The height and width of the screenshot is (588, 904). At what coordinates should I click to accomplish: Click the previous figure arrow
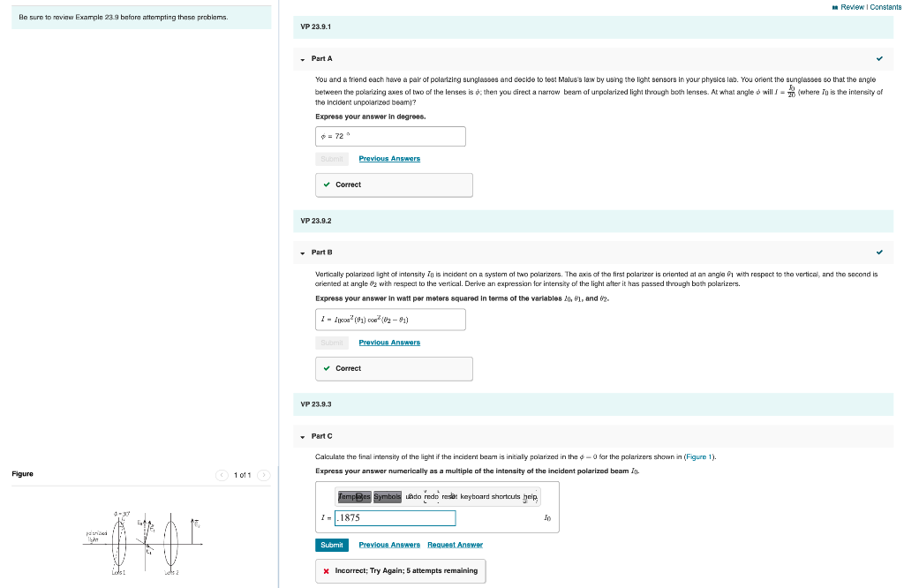222,474
